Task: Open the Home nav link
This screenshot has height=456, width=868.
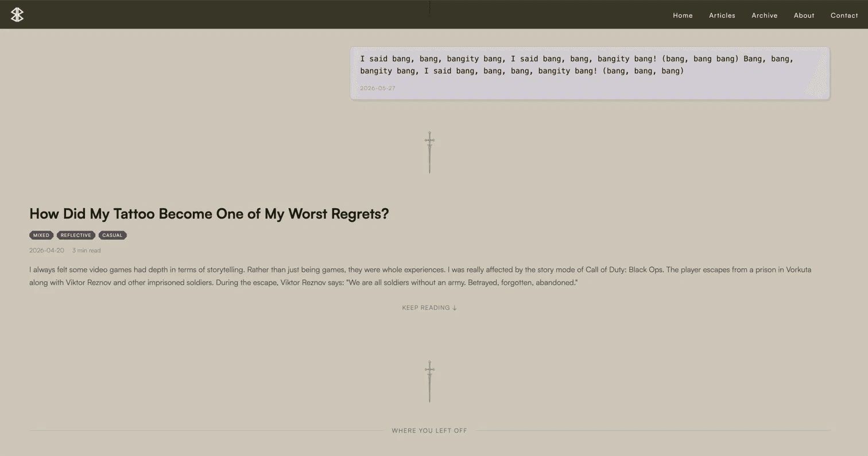Action: coord(683,15)
